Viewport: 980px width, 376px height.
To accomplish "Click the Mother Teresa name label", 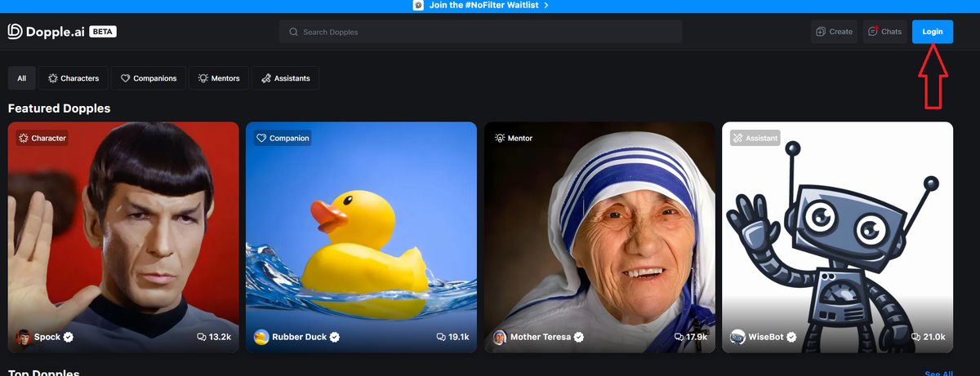I will [x=541, y=337].
